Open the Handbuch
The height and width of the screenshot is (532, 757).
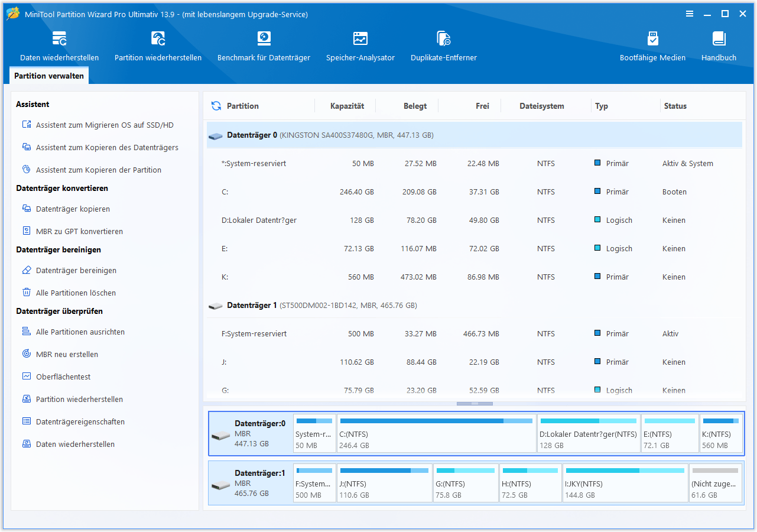pos(719,47)
